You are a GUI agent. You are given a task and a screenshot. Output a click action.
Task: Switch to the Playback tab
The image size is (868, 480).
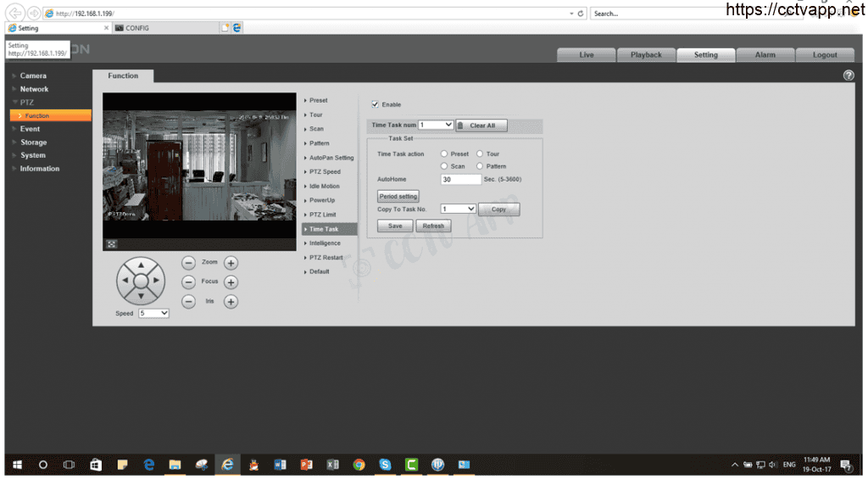[x=646, y=55]
